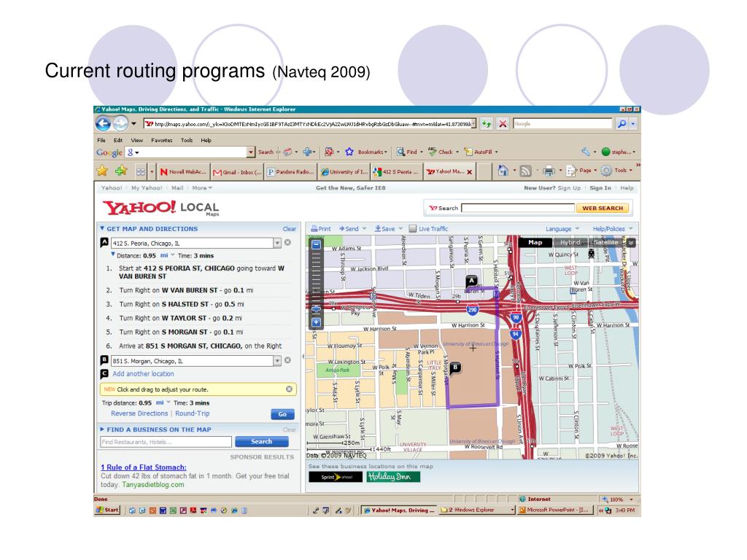Run spell Check from Google toolbar

440,152
